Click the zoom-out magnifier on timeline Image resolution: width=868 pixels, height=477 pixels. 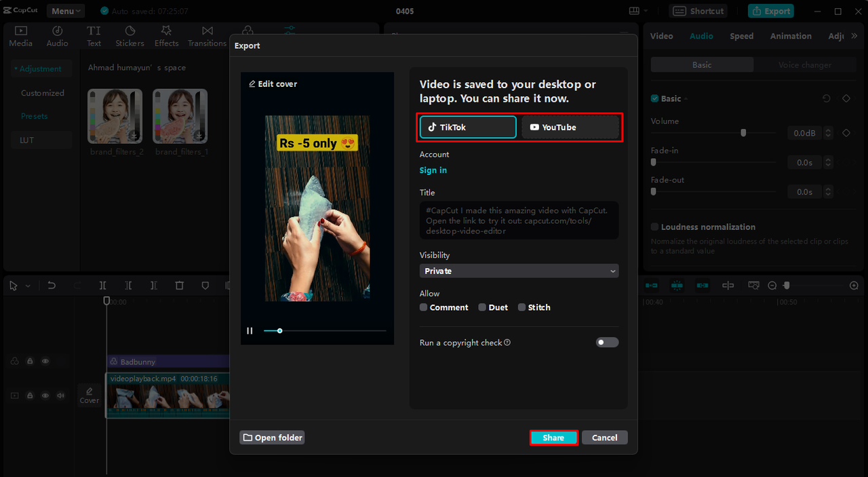pos(772,286)
